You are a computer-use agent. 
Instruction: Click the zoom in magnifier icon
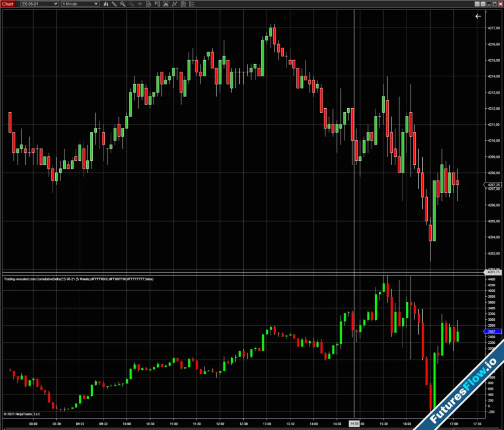coord(123,4)
